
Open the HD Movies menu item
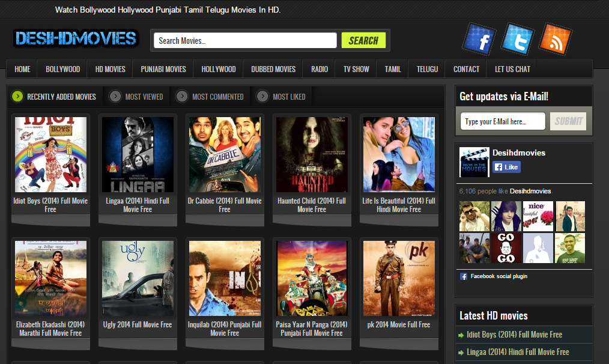point(111,69)
